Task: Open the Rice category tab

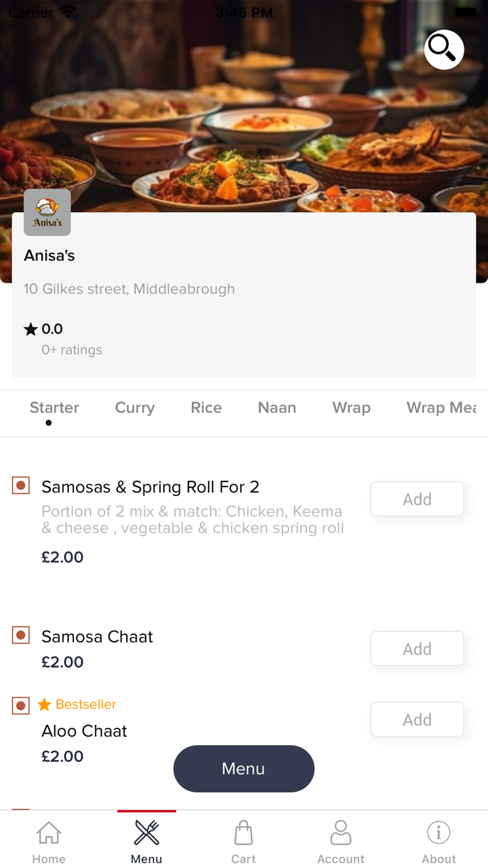Action: point(206,408)
